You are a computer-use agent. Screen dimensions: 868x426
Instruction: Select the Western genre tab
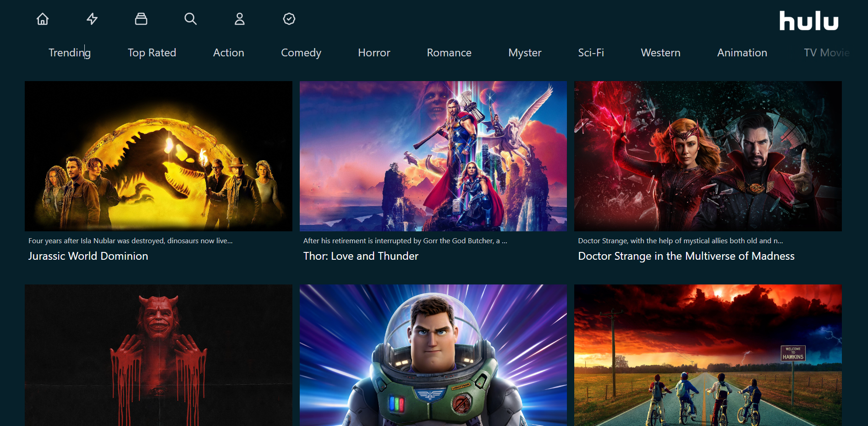click(x=660, y=53)
